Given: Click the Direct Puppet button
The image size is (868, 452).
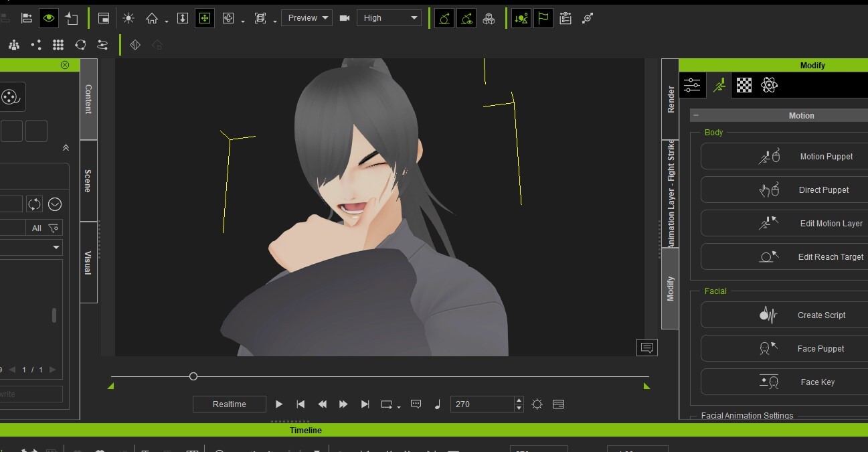Looking at the screenshot, I should (x=784, y=190).
